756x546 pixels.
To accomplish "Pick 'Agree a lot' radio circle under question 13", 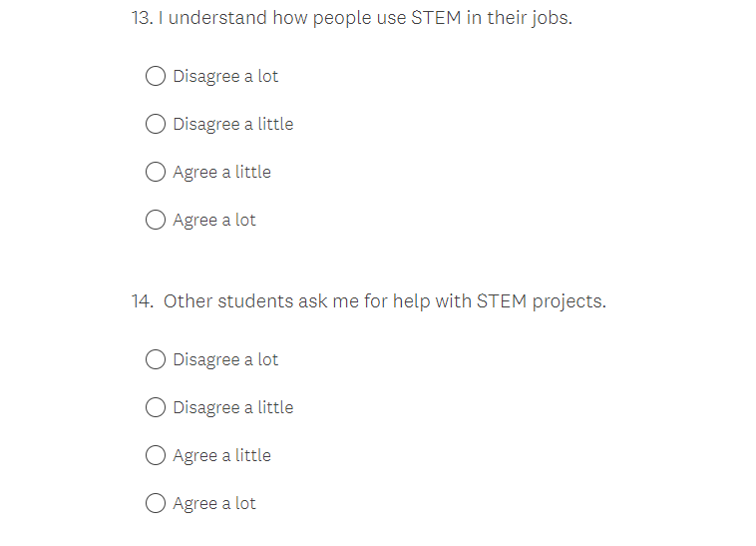I will pos(156,220).
